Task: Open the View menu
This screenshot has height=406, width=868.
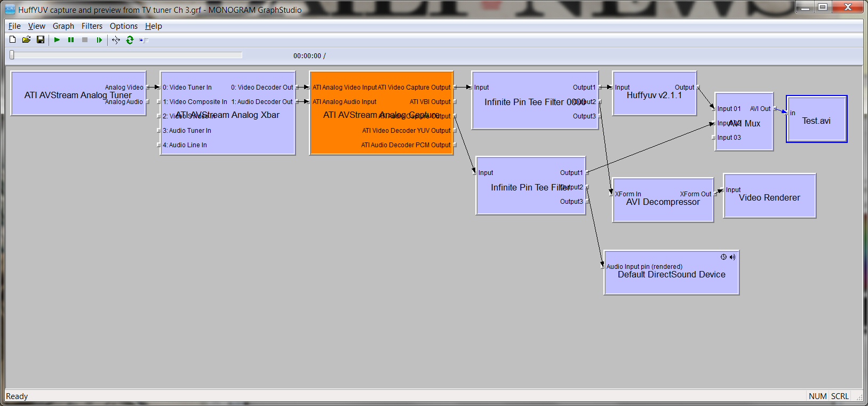Action: pyautogui.click(x=37, y=26)
